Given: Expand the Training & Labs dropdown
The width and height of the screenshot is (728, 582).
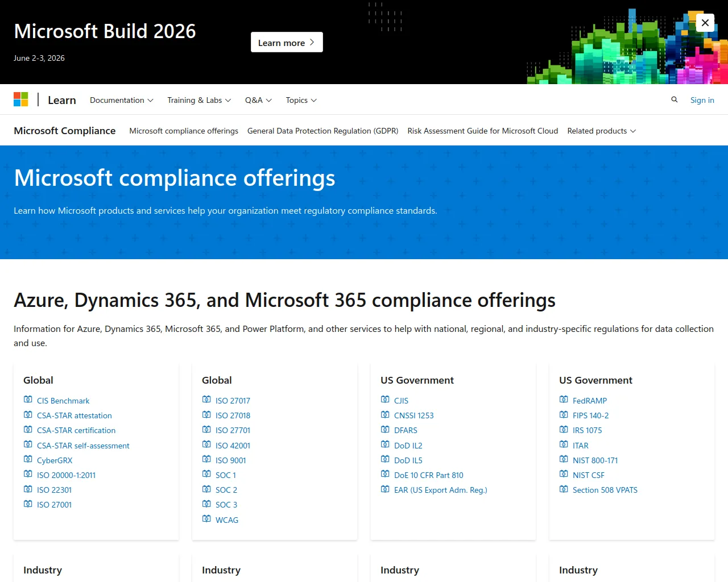Looking at the screenshot, I should pos(199,100).
